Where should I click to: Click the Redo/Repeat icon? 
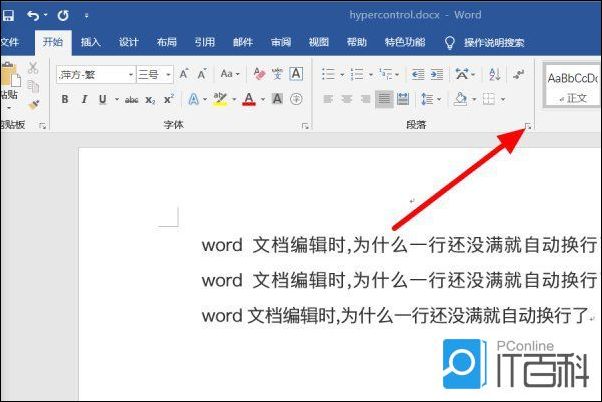pyautogui.click(x=63, y=15)
